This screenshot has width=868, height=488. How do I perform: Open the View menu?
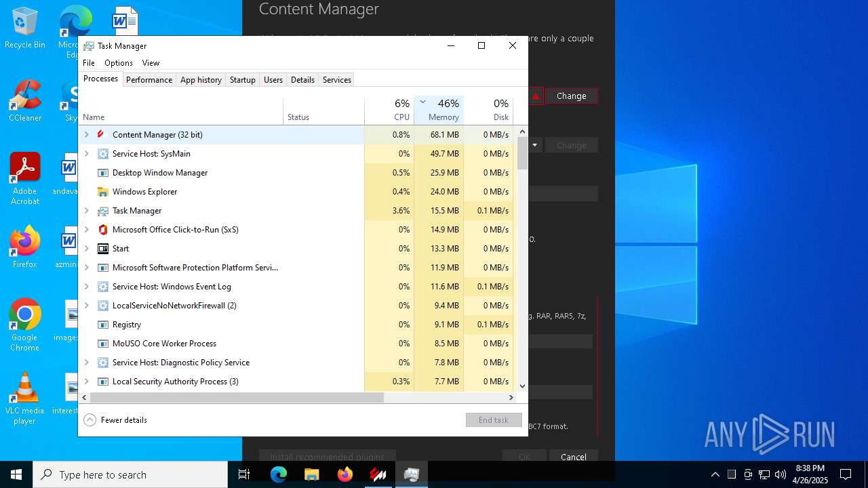(151, 63)
